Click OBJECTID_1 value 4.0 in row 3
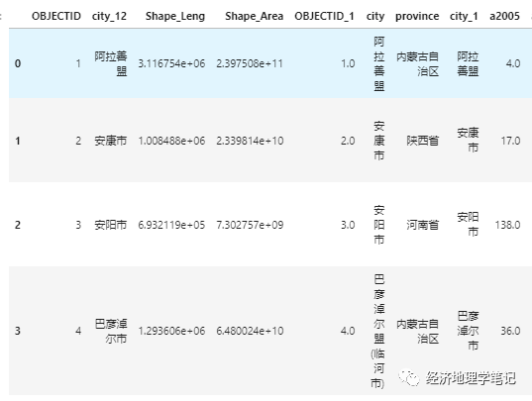This screenshot has width=532, height=401. pyautogui.click(x=348, y=331)
